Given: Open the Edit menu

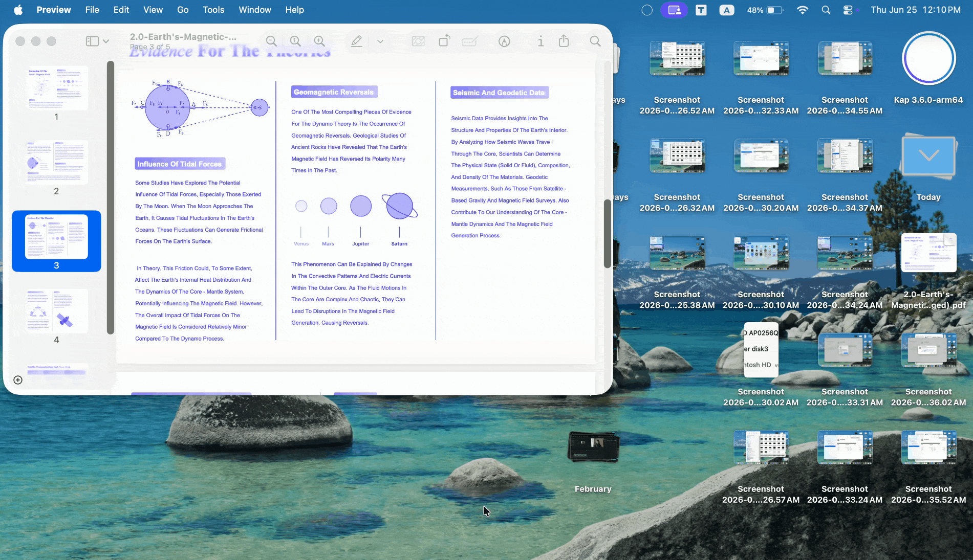Looking at the screenshot, I should click(x=121, y=10).
